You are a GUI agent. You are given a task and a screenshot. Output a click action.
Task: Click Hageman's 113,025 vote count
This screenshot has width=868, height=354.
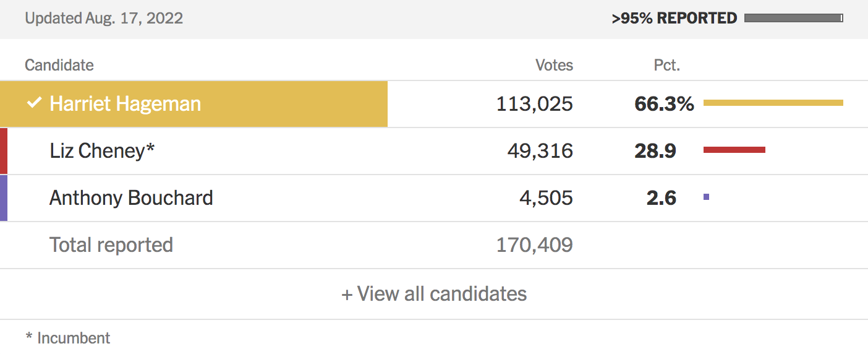pyautogui.click(x=534, y=104)
